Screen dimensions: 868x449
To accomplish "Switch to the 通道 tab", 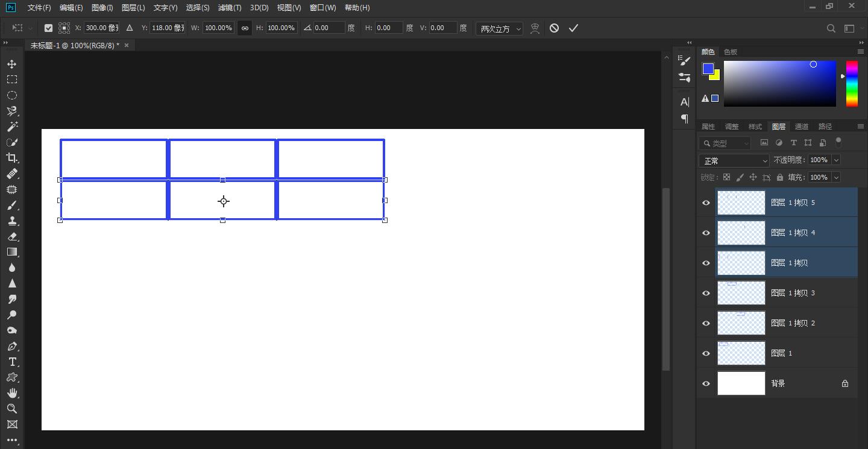I will point(802,127).
